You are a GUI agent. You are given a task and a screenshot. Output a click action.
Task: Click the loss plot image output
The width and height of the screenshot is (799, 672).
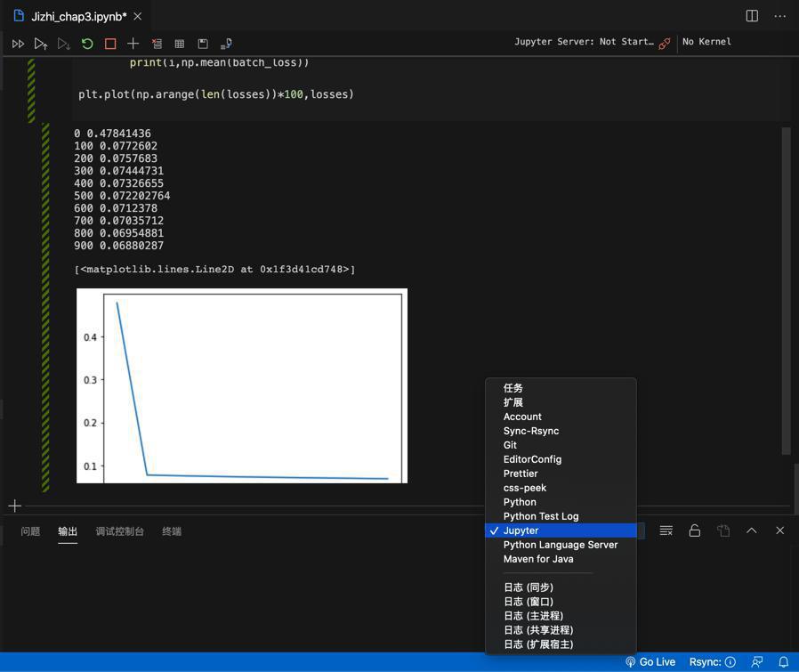(x=242, y=385)
